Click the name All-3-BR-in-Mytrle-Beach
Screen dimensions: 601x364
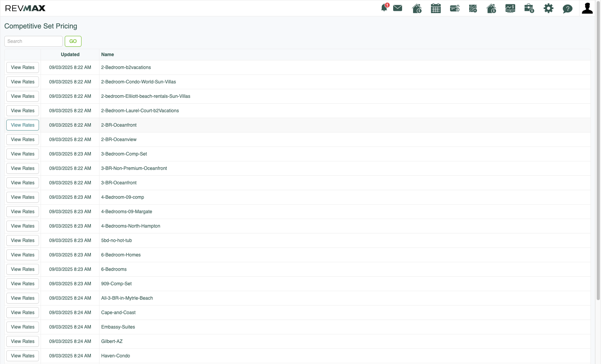tap(127, 298)
